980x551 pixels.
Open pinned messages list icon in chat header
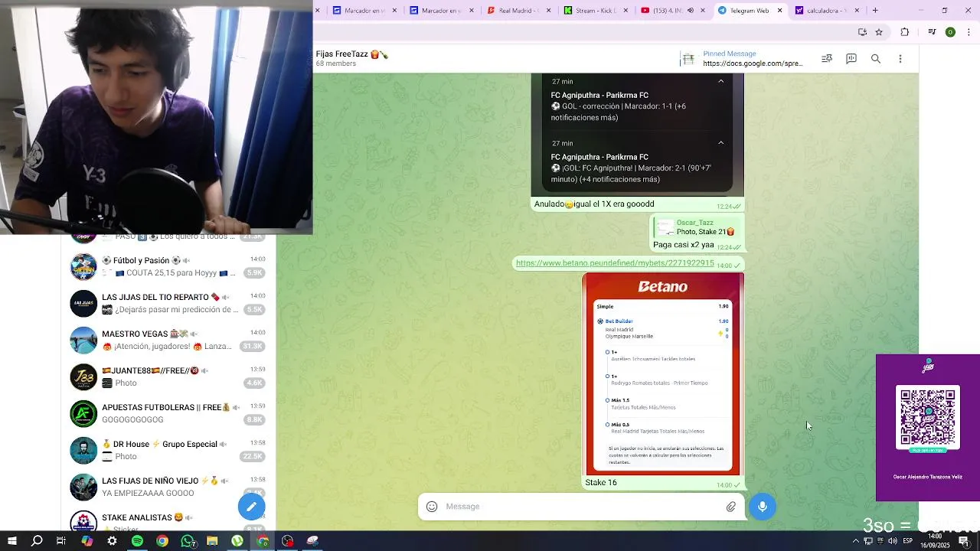point(827,59)
